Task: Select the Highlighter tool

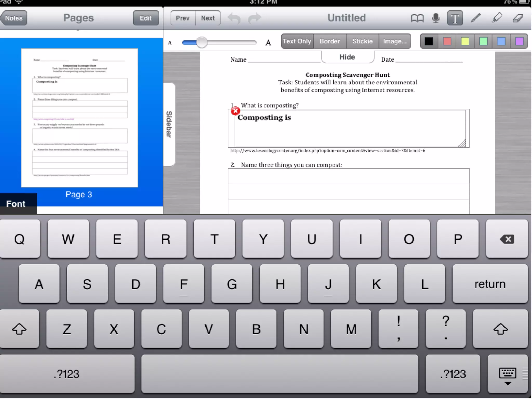Action: point(497,18)
